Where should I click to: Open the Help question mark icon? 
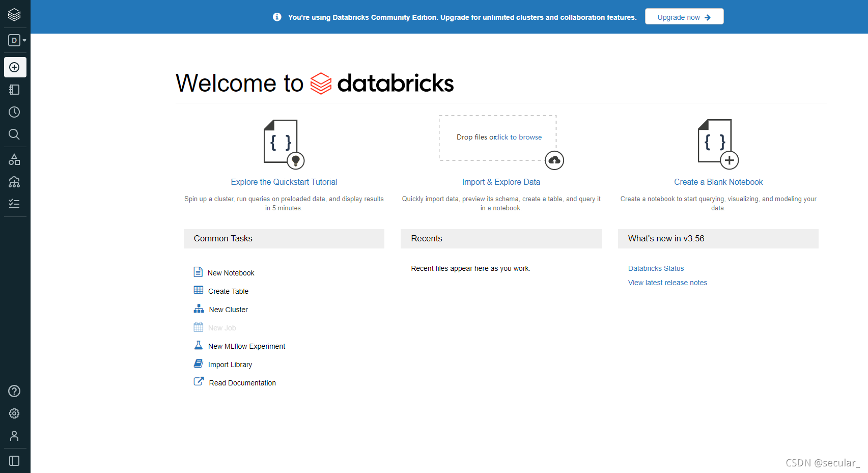pyautogui.click(x=14, y=391)
